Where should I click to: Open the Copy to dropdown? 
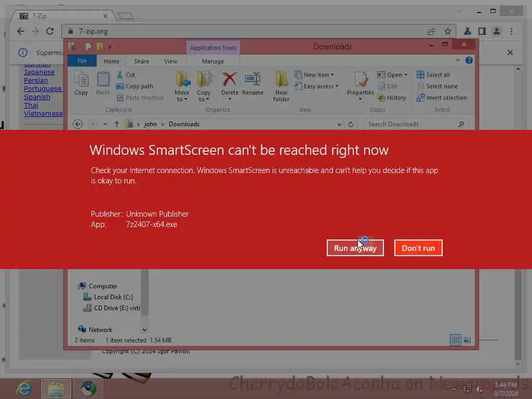(204, 87)
